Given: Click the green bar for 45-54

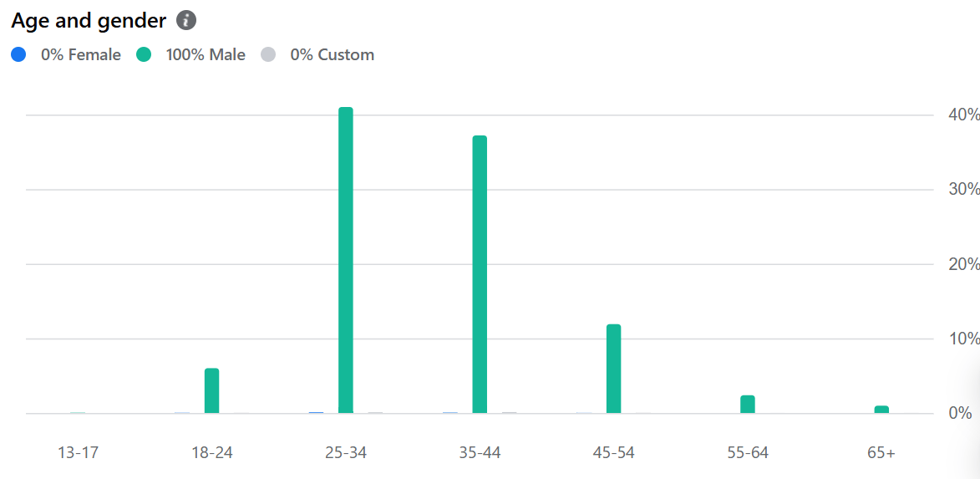Looking at the screenshot, I should point(614,369).
